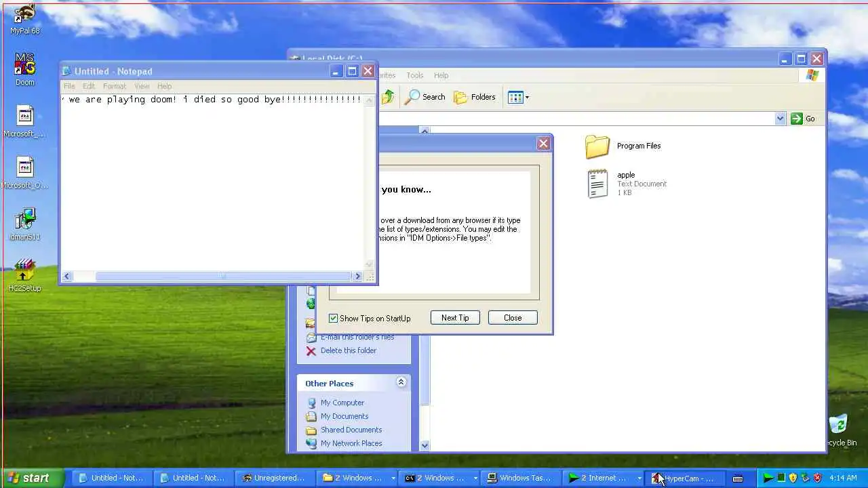Open Notepad Help menu

click(x=165, y=86)
